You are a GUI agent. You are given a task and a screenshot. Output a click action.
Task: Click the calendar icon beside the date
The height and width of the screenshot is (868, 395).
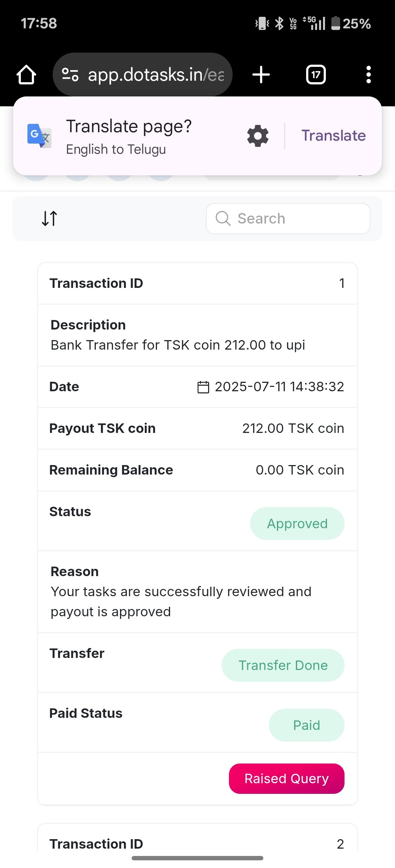pyautogui.click(x=203, y=387)
